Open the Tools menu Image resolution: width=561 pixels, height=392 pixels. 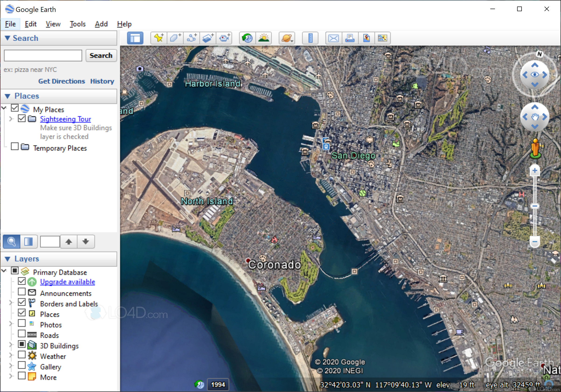coord(77,24)
